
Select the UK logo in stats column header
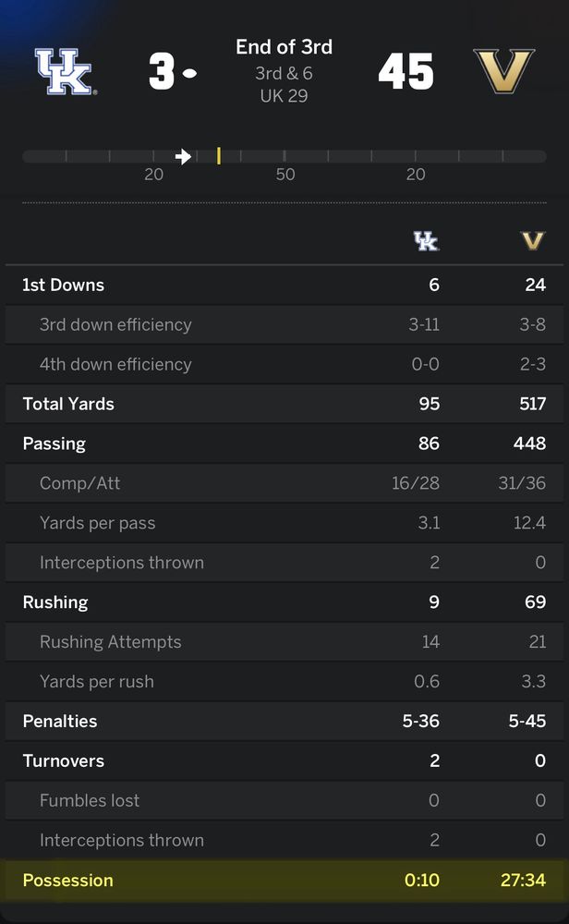(x=424, y=240)
